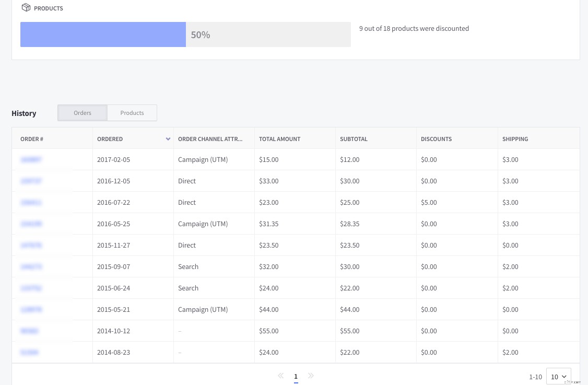Viewport: 588px width, 385px height.
Task: Click the next page double-arrow icon
Action: (311, 376)
